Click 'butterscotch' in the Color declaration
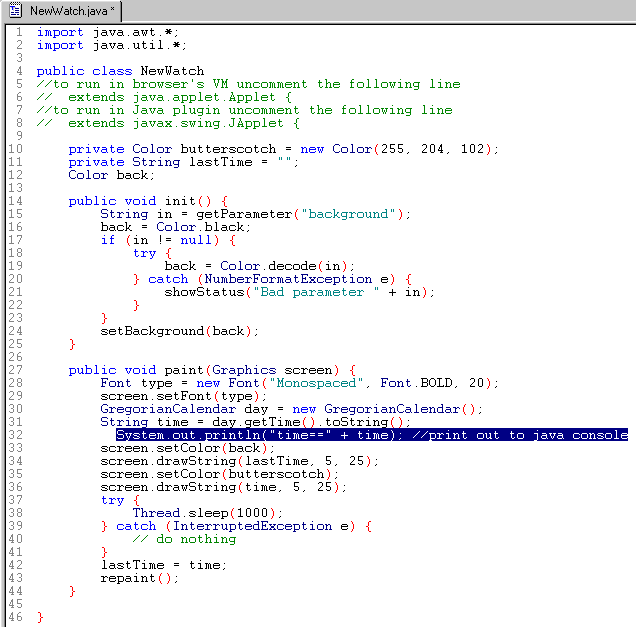This screenshot has height=627, width=636. click(x=228, y=149)
